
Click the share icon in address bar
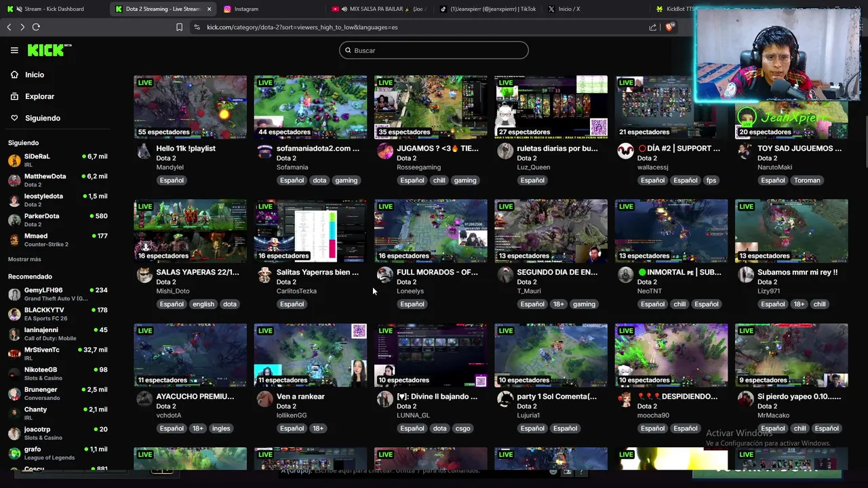tap(652, 27)
